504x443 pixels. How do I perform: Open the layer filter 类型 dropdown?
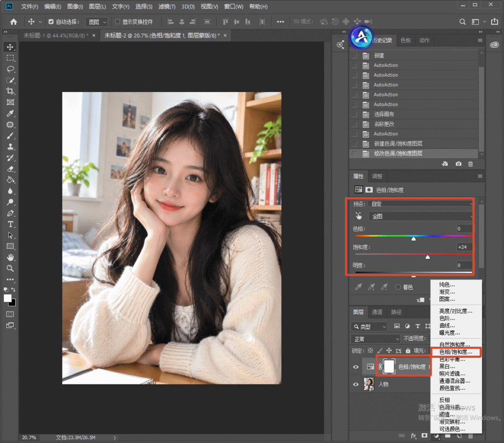click(x=369, y=326)
